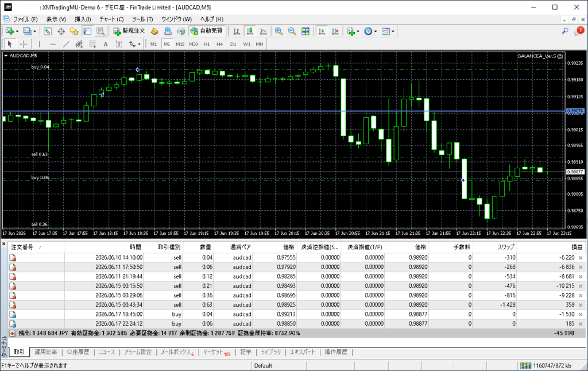The width and height of the screenshot is (588, 371).
Task: Open the マーケット tab
Action: pyautogui.click(x=216, y=352)
